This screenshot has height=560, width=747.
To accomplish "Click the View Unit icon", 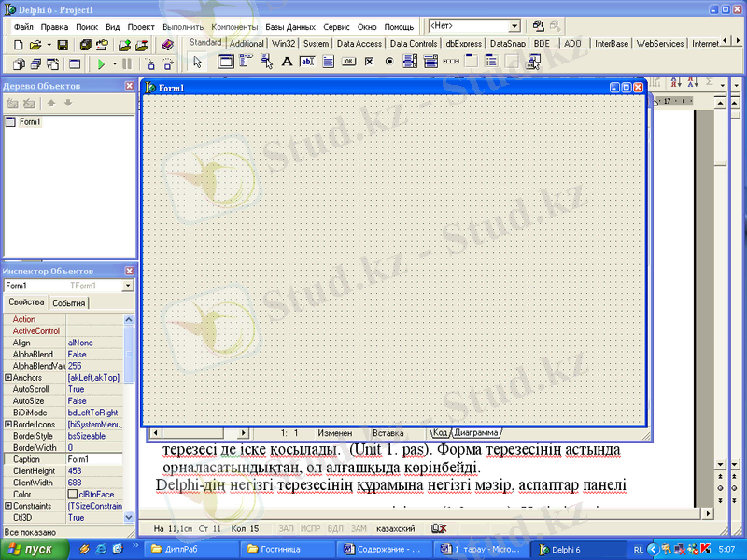I will click(x=19, y=63).
